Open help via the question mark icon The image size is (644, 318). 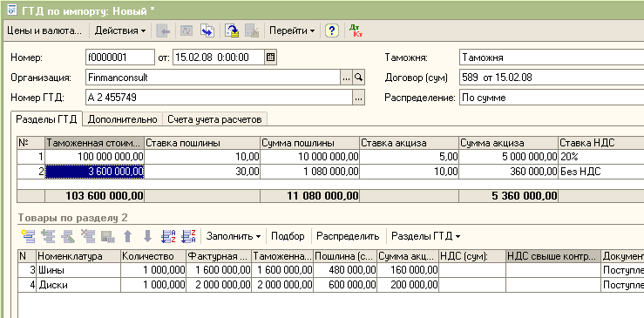tap(332, 30)
